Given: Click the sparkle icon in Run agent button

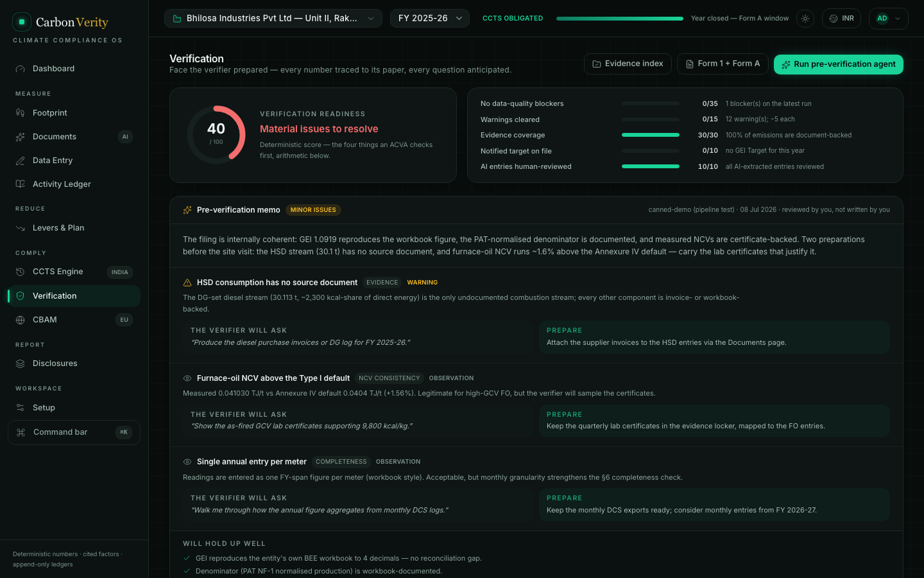Looking at the screenshot, I should (786, 65).
